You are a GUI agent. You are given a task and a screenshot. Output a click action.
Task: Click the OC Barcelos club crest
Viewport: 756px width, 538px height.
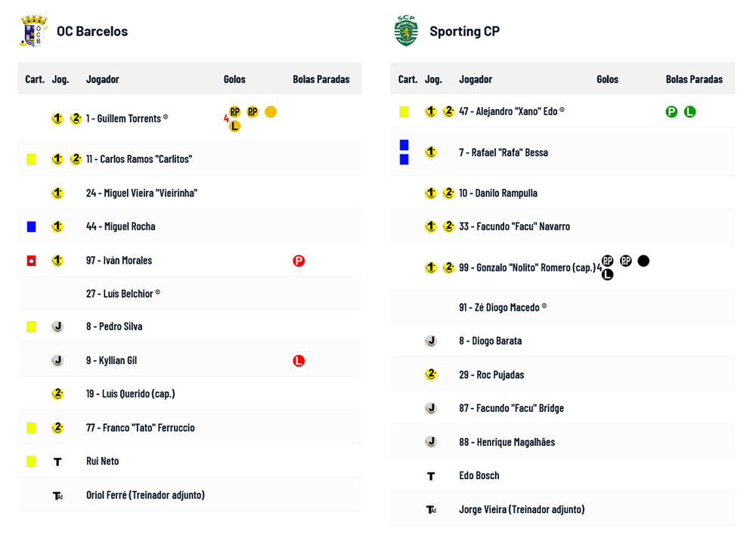(x=33, y=31)
